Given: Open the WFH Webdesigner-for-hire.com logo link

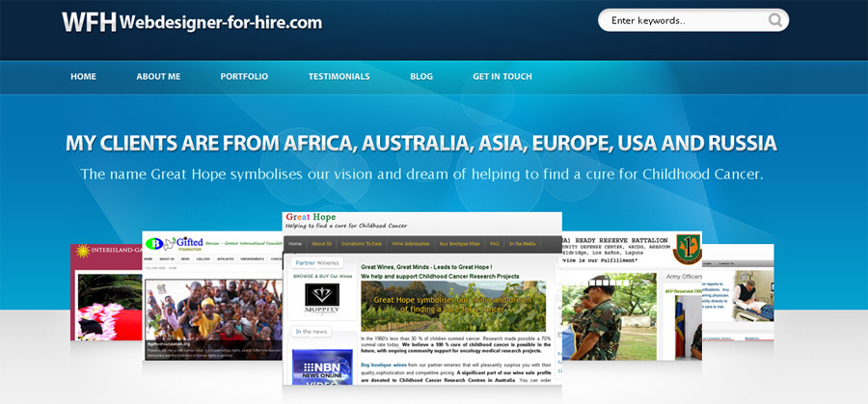Looking at the screenshot, I should [192, 22].
